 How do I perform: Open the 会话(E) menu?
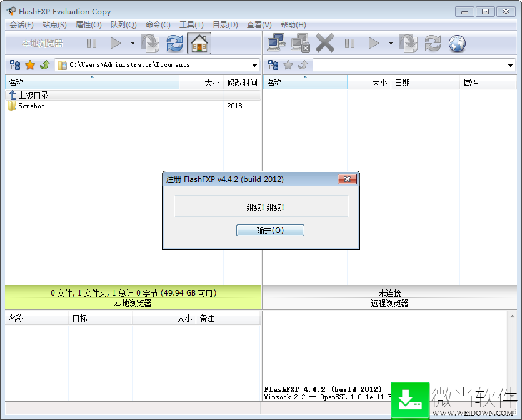21,25
